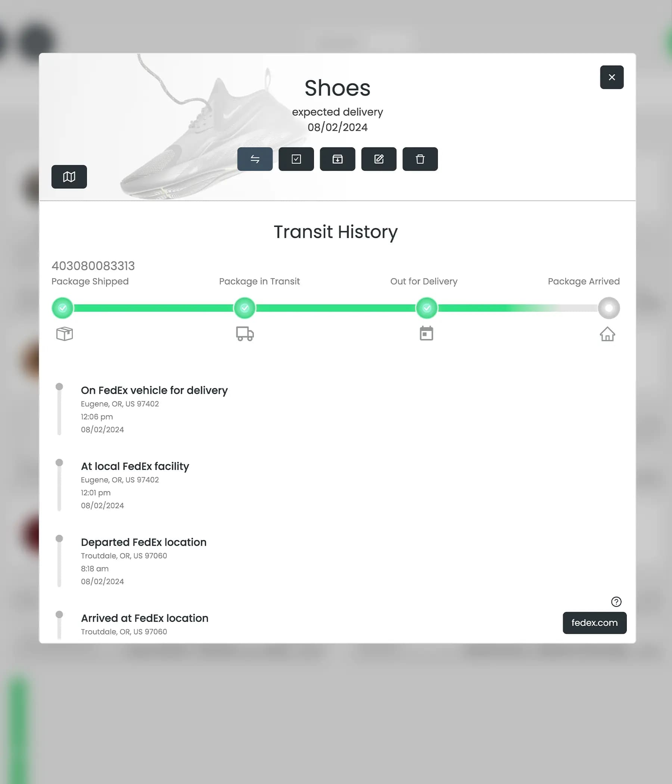Click the Out for Delivery checkpoint marker

point(427,308)
